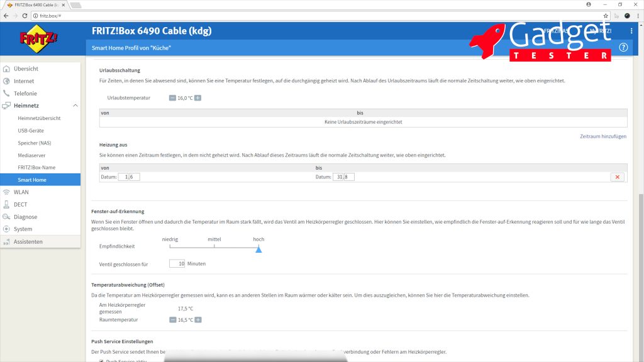Collapse the Heimnetz menu section
The width and height of the screenshot is (644, 362).
coord(75,106)
